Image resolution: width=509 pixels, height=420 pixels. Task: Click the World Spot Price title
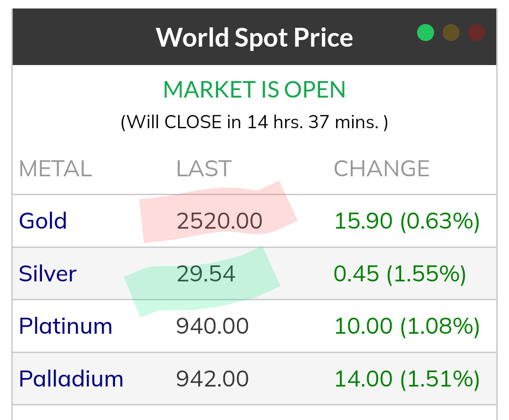(x=254, y=37)
